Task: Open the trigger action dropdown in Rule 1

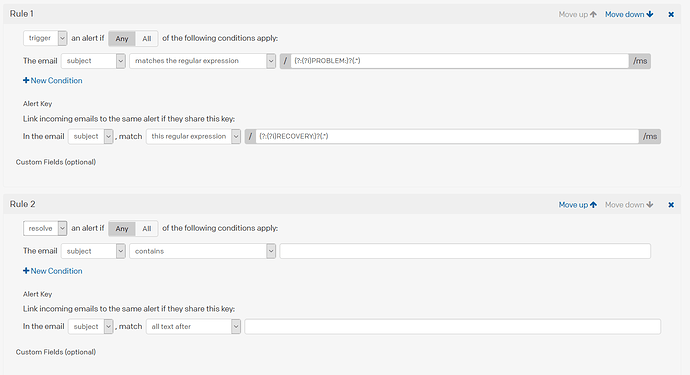Action: coord(45,38)
